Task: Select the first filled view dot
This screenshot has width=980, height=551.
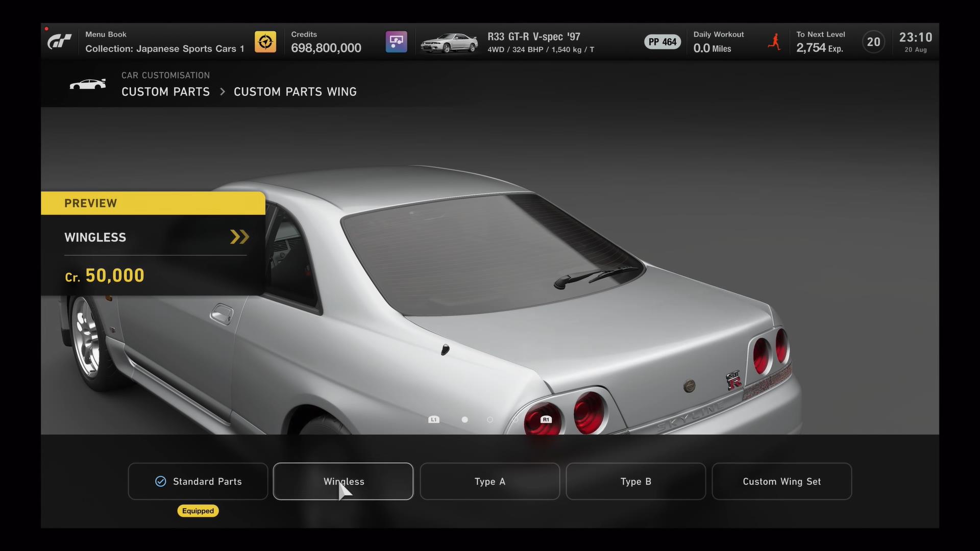Action: [464, 419]
